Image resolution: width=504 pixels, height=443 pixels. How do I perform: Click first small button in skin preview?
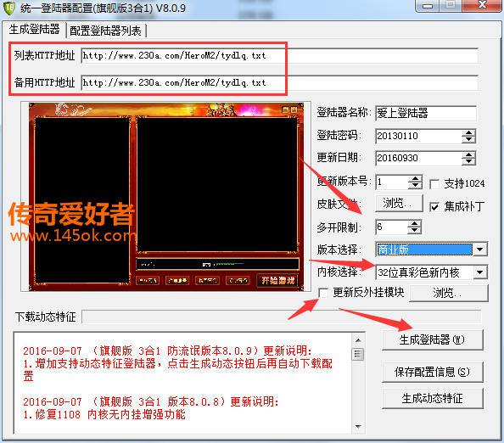148,281
